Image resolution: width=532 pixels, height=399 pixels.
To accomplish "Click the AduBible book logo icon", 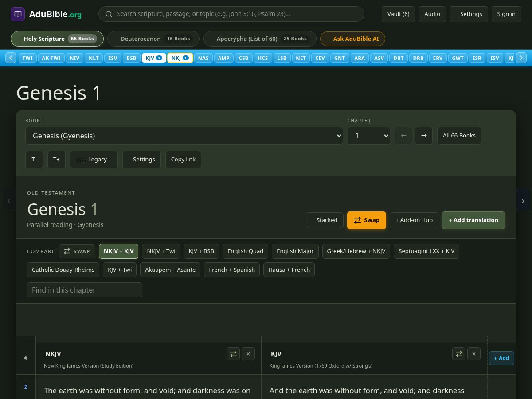I will click(18, 14).
